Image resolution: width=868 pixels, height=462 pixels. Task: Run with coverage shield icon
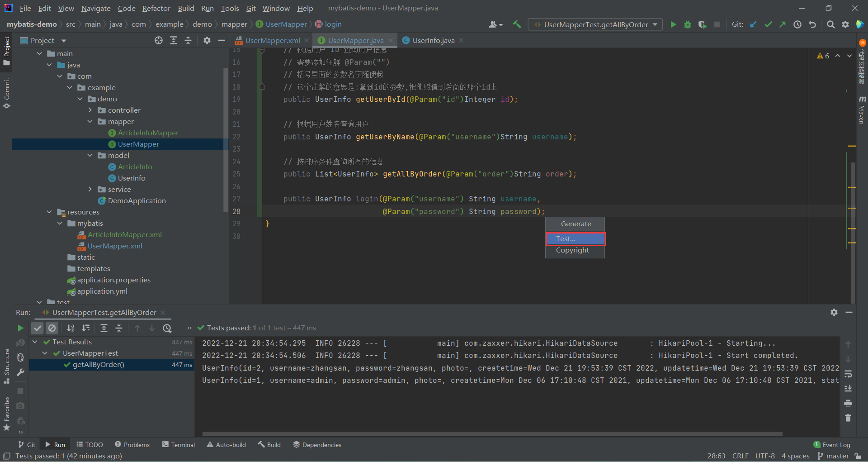(x=702, y=24)
